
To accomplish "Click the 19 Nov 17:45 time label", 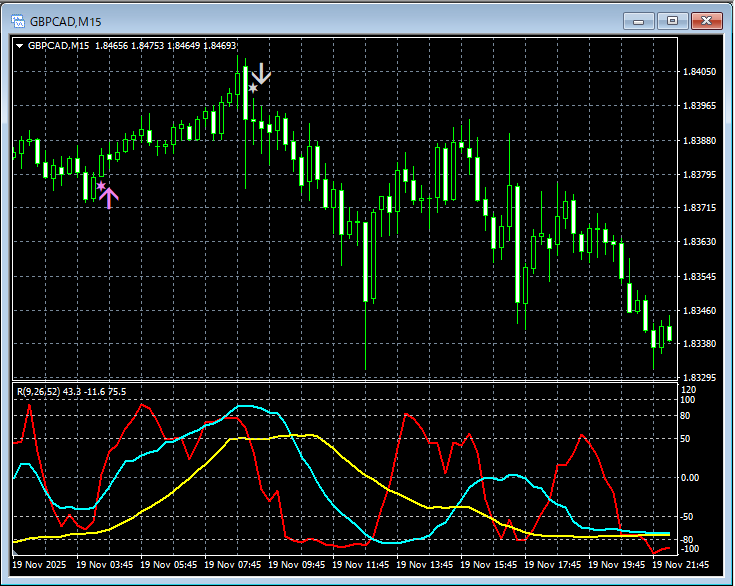I will click(x=553, y=564).
